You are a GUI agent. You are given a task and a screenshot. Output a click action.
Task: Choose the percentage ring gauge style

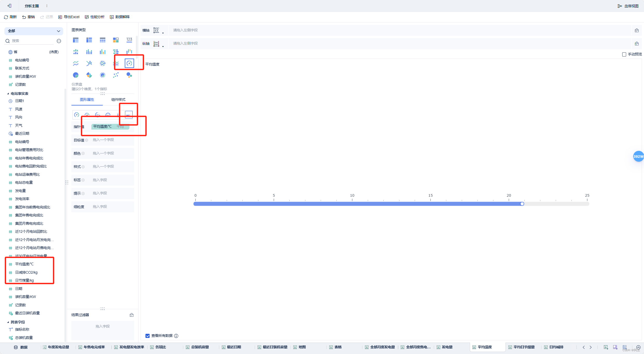[x=98, y=115]
